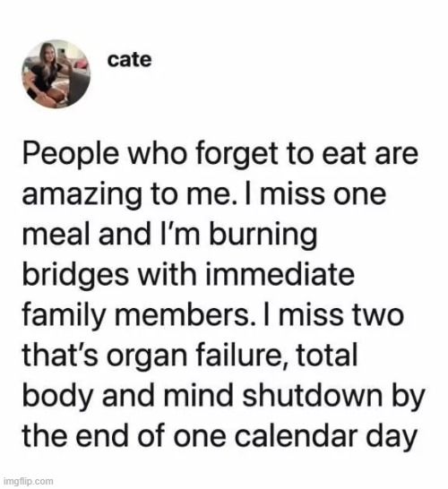Select the word "shutdown" in the post
This screenshot has height=489, width=448.
(x=312, y=395)
